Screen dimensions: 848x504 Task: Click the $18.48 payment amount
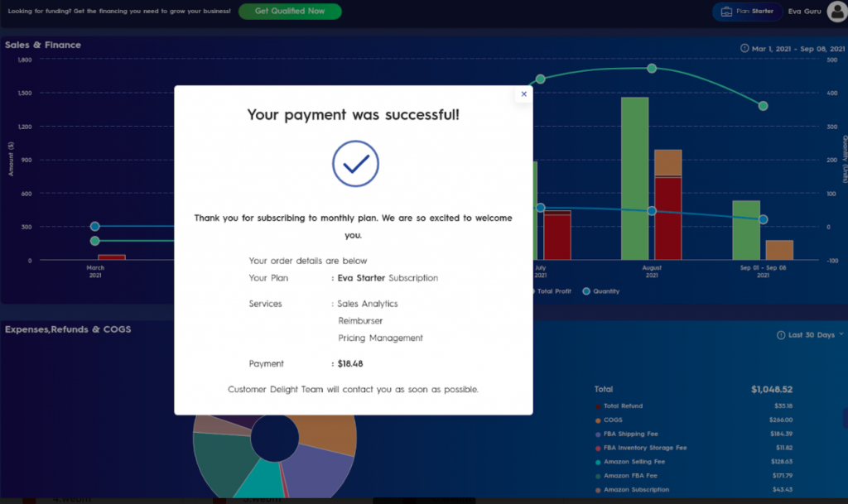click(350, 363)
